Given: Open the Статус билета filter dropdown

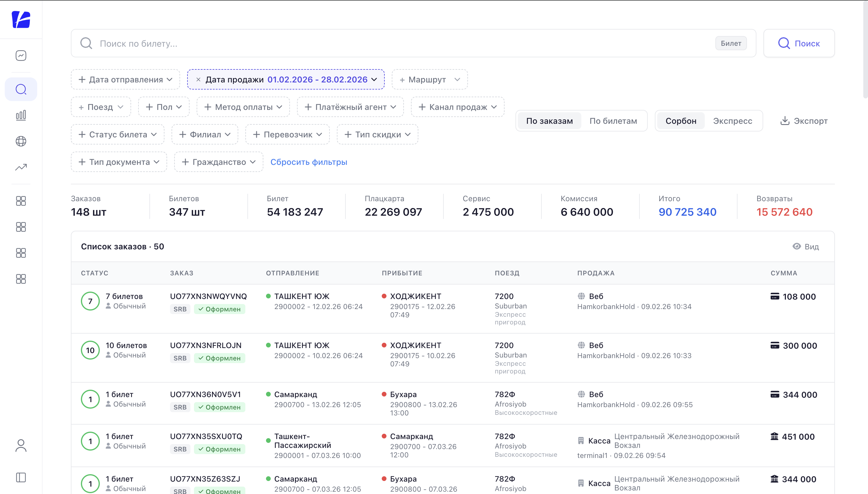Looking at the screenshot, I should click(x=118, y=134).
